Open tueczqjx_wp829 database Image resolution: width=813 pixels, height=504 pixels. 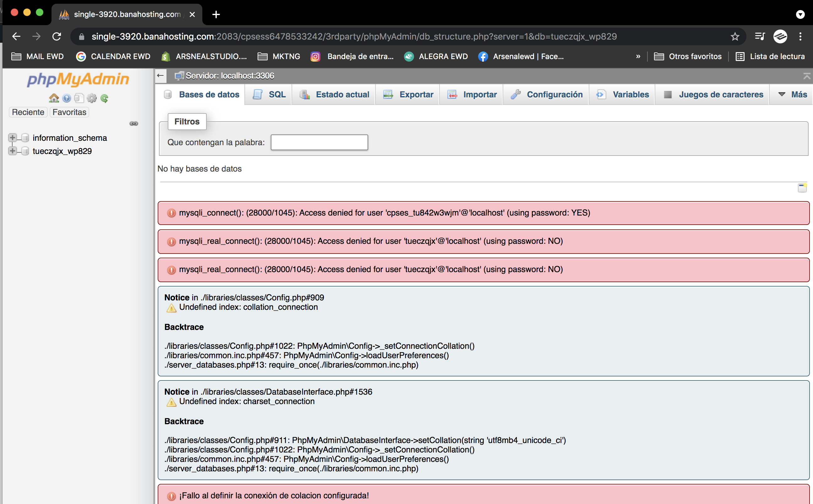[62, 151]
